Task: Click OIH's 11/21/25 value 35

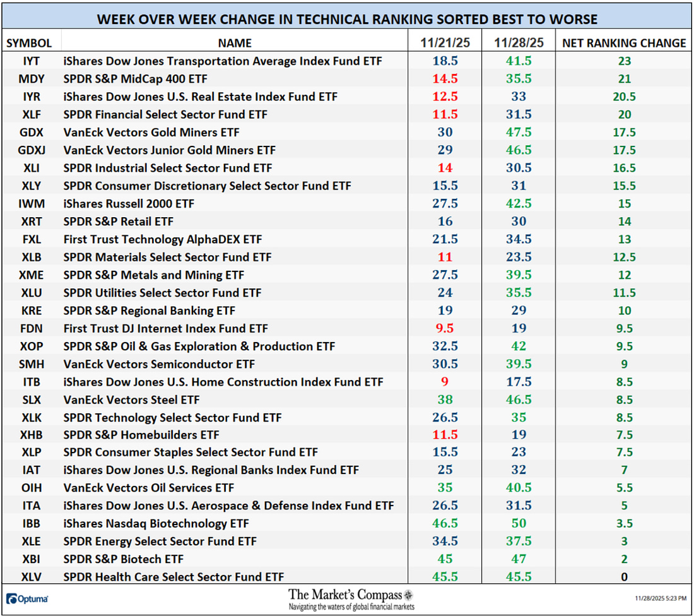Action: tap(445, 488)
